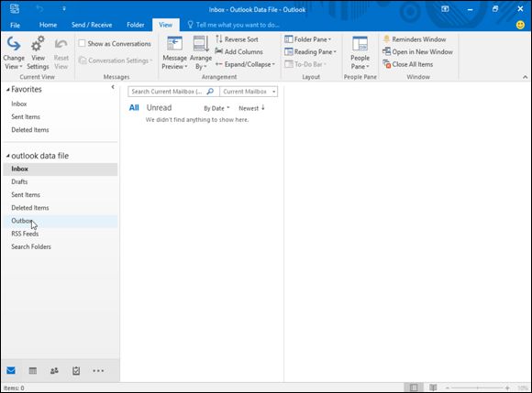Viewport: 532px width, 393px height.
Task: Open the Change View menu
Action: (x=14, y=53)
